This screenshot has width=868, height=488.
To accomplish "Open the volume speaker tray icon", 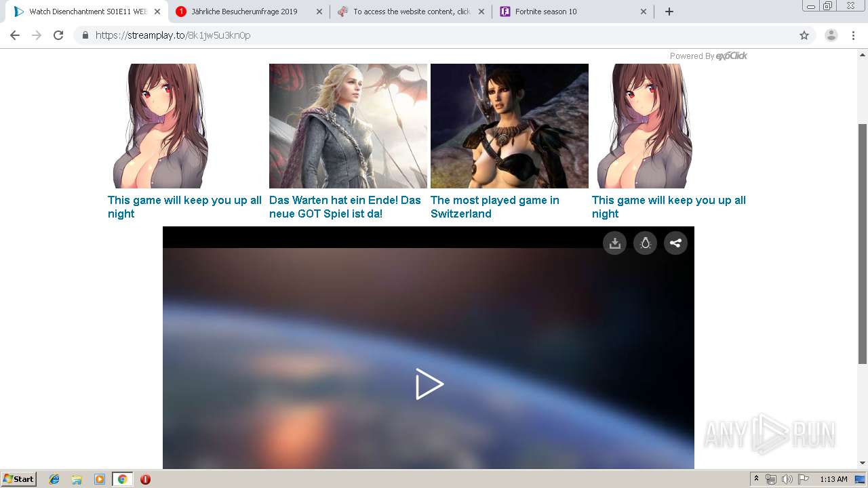I will click(x=787, y=479).
